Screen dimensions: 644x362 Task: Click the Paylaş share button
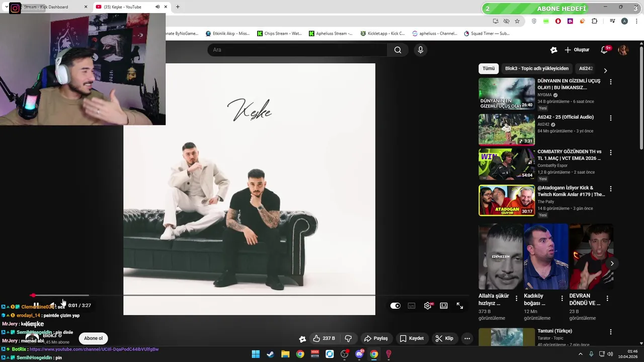376,338
